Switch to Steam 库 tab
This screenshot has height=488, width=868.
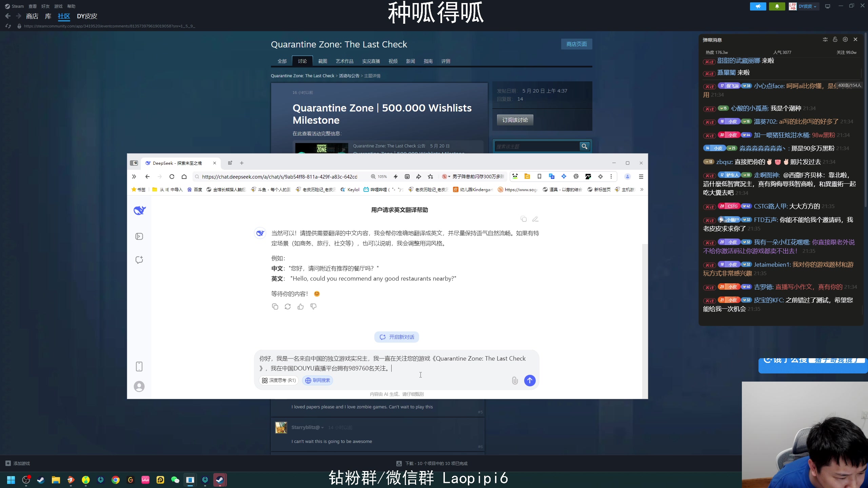[x=48, y=16]
